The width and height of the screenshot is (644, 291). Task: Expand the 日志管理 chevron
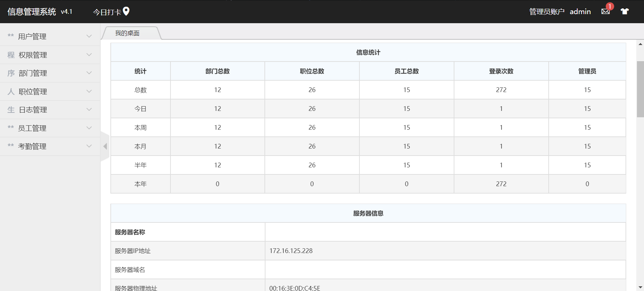coord(89,110)
